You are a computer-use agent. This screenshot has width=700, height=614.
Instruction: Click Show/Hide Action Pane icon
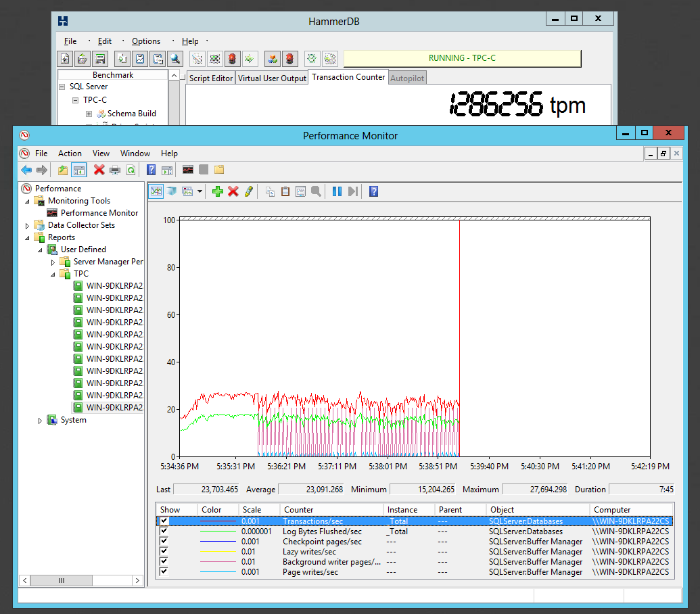pos(167,170)
